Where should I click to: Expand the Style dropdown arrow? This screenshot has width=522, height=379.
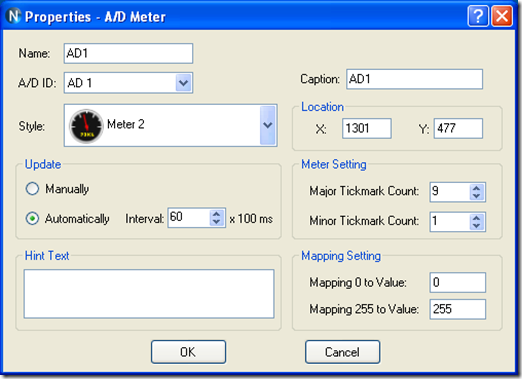pos(267,125)
